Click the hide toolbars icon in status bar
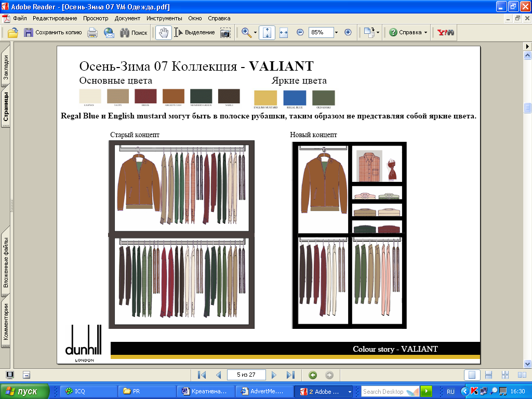Viewport: 532px width, 399px height. (26, 375)
